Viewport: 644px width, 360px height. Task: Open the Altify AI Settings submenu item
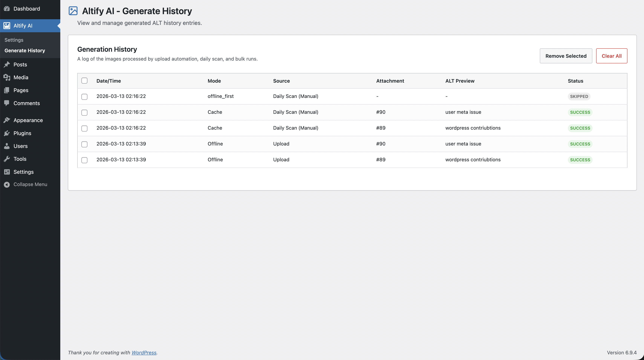[14, 40]
